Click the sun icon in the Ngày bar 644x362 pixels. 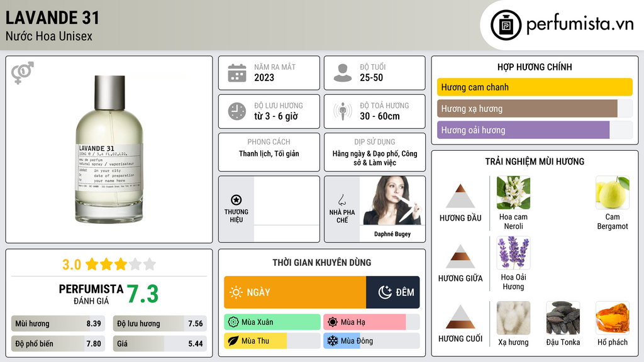tap(236, 292)
